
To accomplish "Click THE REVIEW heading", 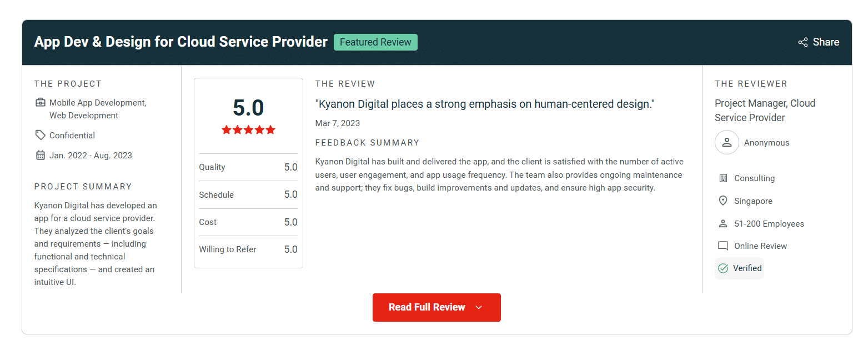I will (x=345, y=84).
